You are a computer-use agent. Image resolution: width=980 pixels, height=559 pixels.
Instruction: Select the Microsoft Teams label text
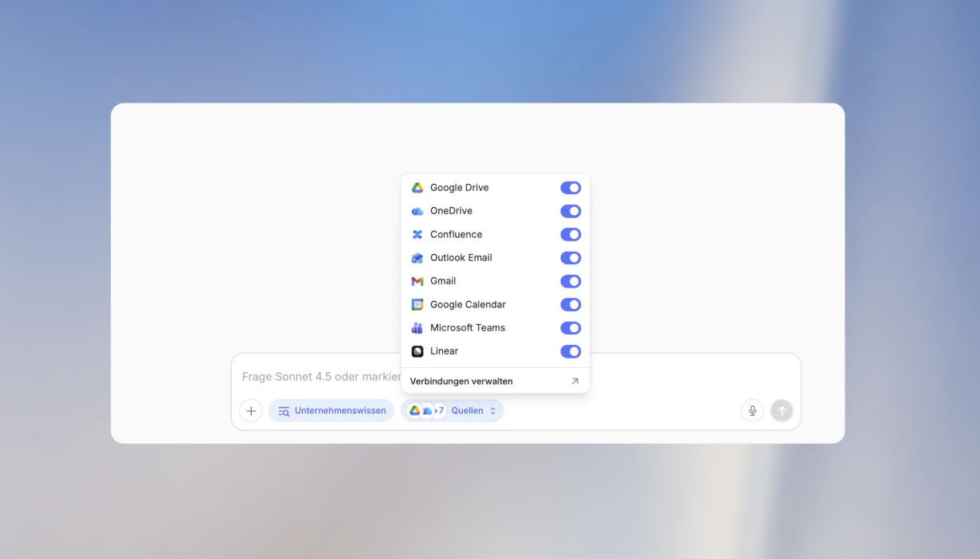point(468,328)
